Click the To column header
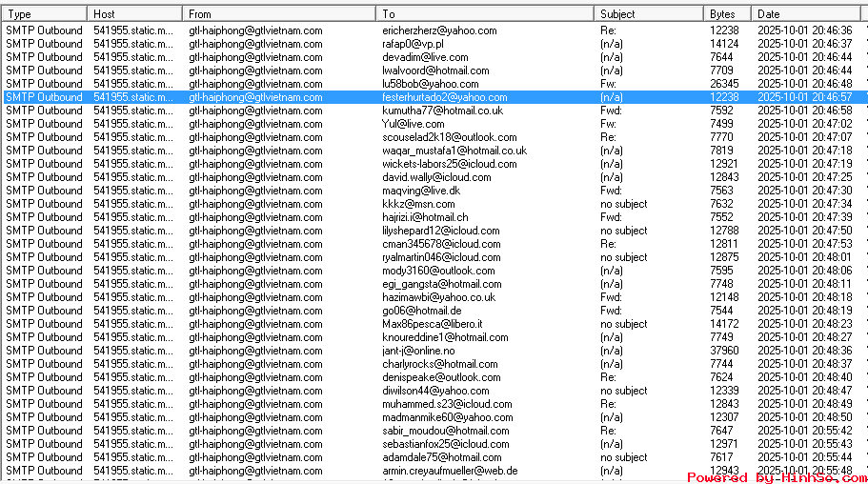Screen dimensions: 868x484 coord(486,14)
